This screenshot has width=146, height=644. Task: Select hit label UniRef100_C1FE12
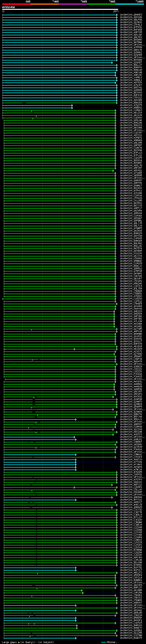tap(131, 301)
